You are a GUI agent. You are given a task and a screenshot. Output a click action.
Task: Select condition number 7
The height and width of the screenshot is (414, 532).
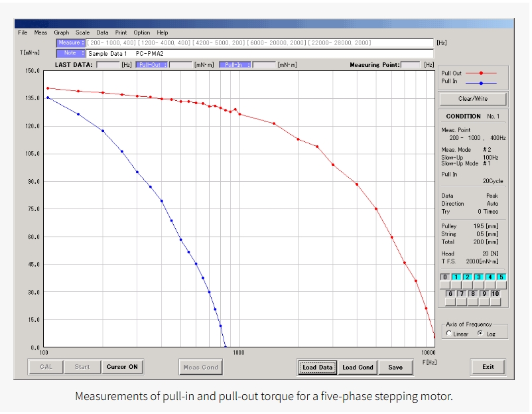[462, 293]
